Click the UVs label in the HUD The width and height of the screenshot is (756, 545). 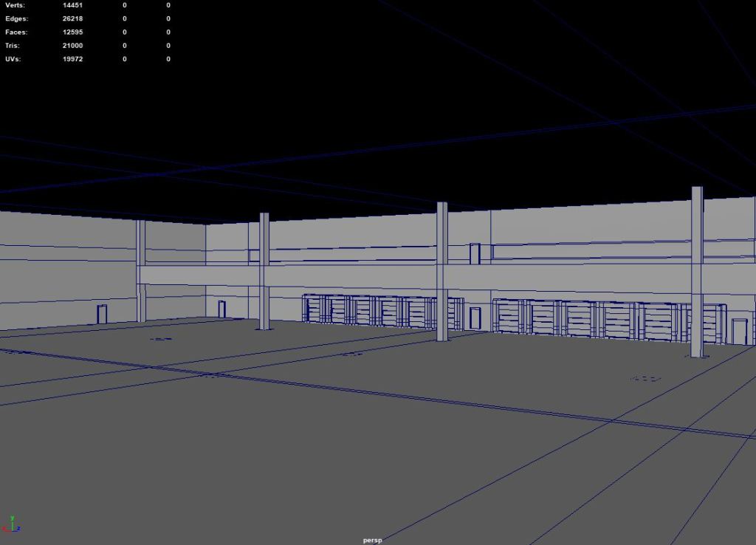[13, 58]
